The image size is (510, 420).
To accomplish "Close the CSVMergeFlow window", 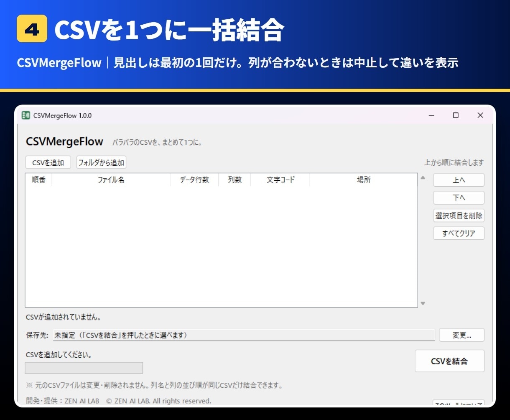I will point(480,115).
